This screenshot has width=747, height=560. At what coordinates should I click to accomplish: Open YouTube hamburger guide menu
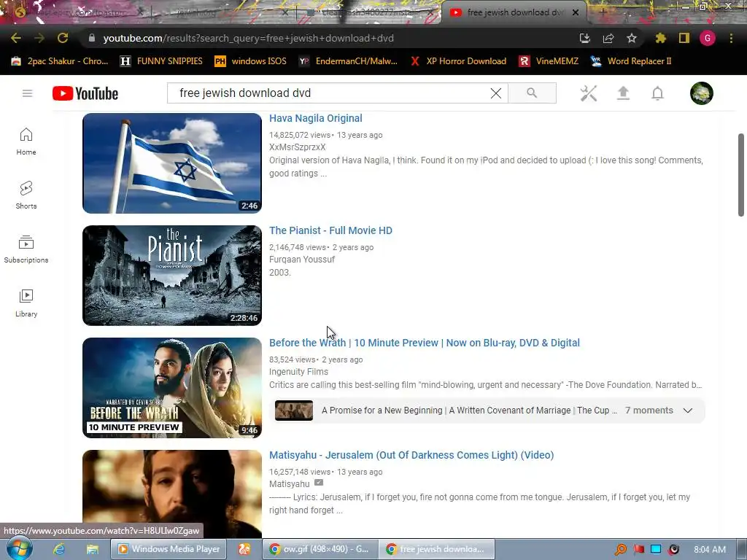[27, 93]
